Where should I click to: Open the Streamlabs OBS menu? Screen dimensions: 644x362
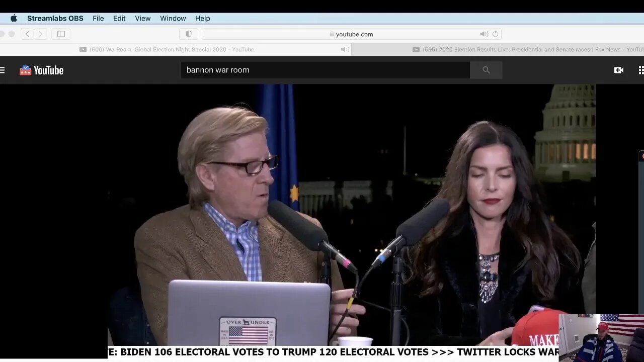pyautogui.click(x=55, y=18)
